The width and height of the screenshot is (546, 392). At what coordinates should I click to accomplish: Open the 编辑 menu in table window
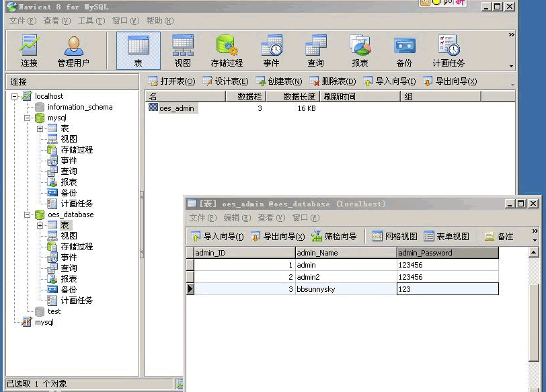[x=237, y=218]
